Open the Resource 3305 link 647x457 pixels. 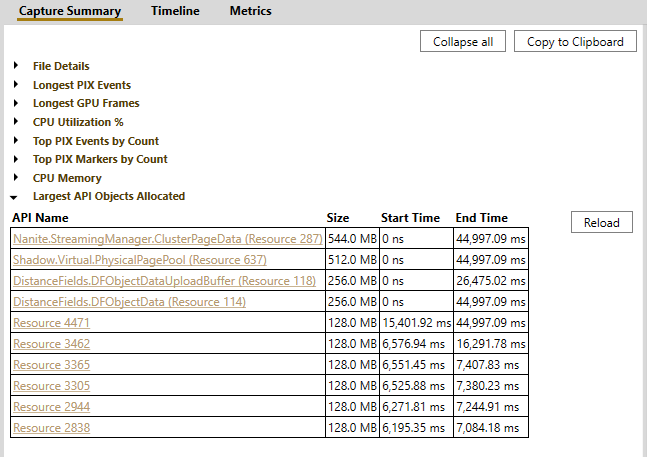tap(51, 386)
